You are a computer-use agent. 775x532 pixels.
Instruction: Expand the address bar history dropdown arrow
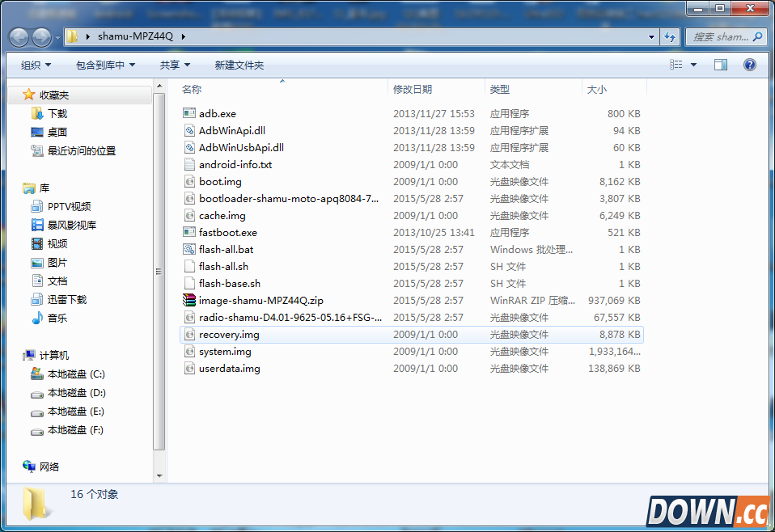652,36
